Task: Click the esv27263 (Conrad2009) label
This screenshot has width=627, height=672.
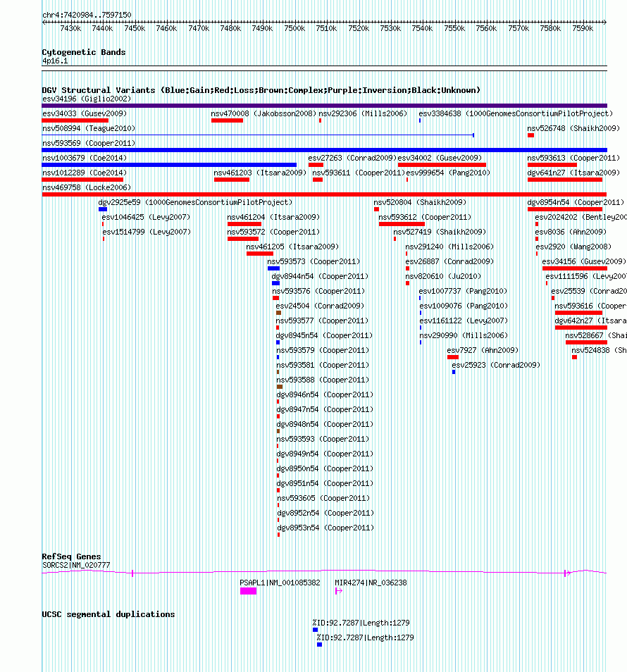Action: click(352, 158)
